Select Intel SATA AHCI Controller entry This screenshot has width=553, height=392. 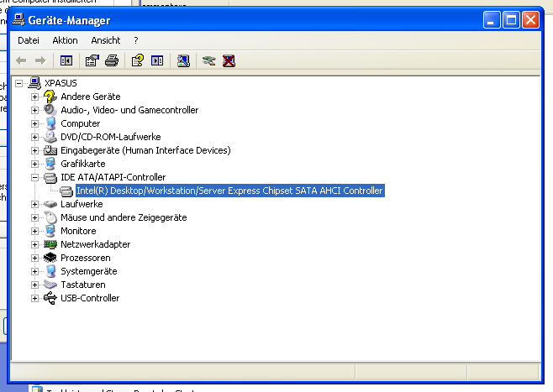click(x=229, y=191)
